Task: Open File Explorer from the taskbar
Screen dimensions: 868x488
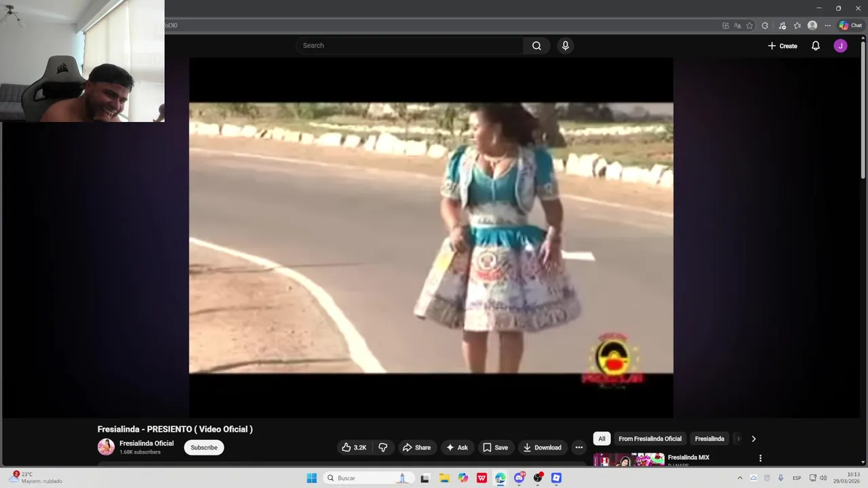Action: point(444,478)
